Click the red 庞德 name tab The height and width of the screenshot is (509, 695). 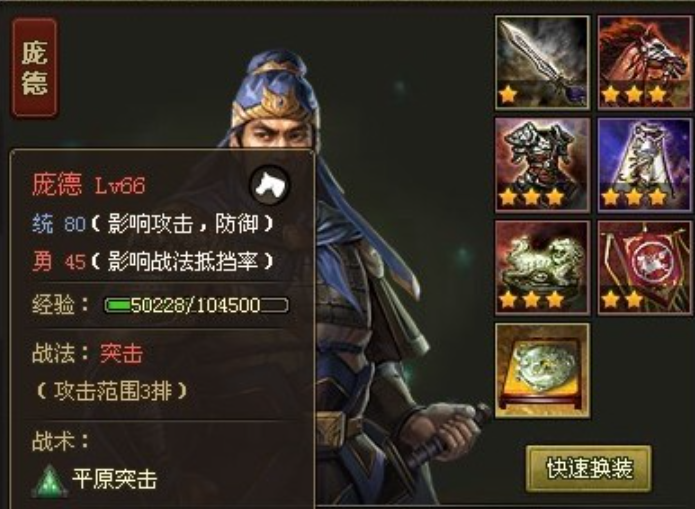click(35, 68)
